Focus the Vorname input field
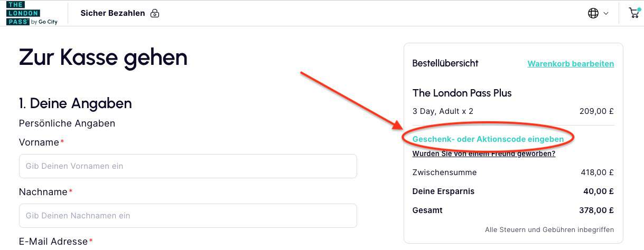This screenshot has height=250, width=644. [x=188, y=166]
